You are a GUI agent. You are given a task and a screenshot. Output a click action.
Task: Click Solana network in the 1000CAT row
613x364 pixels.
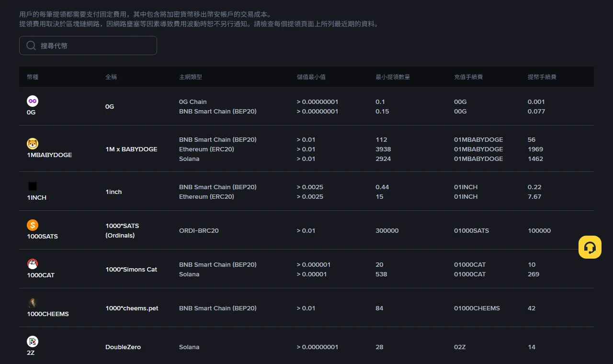pos(189,274)
